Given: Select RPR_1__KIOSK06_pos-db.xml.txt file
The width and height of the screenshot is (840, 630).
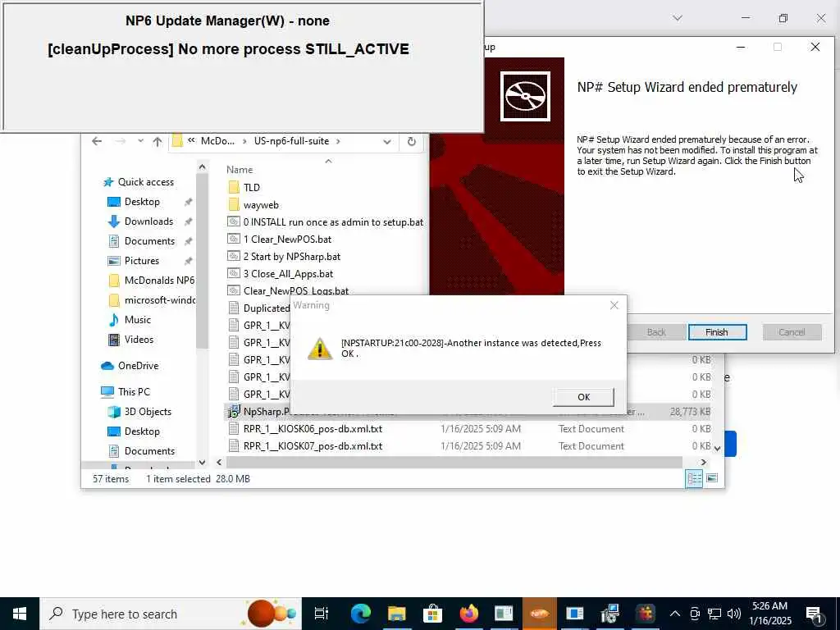Looking at the screenshot, I should click(x=305, y=428).
